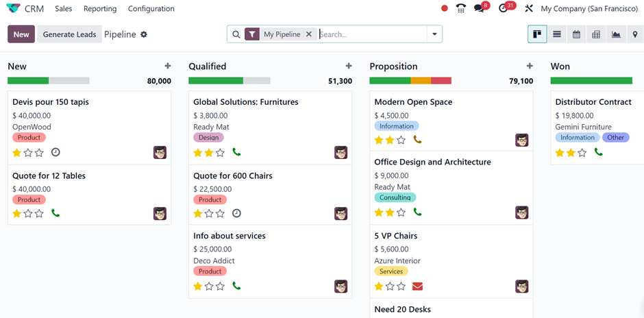Set third star priority on Quote for 12 Tables
This screenshot has height=318, width=644.
pos(39,214)
